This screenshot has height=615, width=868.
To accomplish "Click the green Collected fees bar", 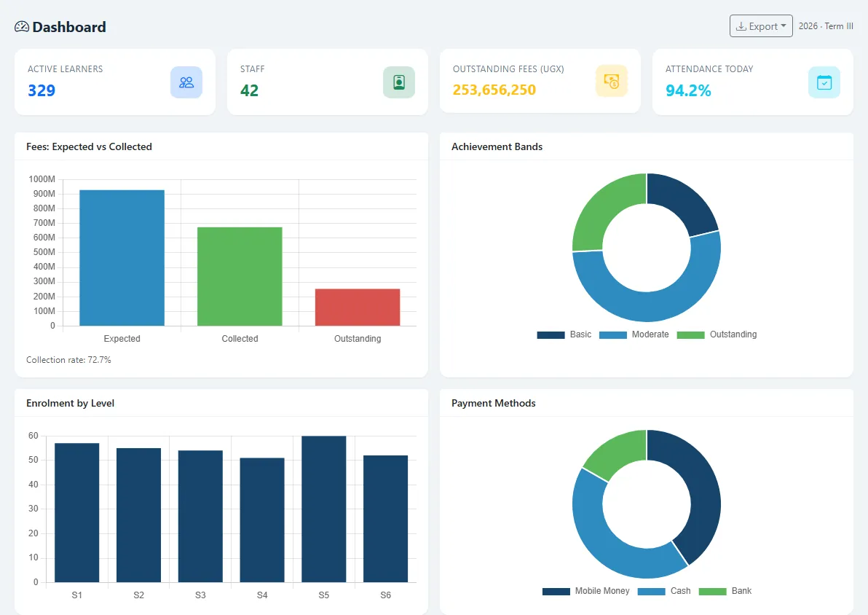I will pos(240,276).
